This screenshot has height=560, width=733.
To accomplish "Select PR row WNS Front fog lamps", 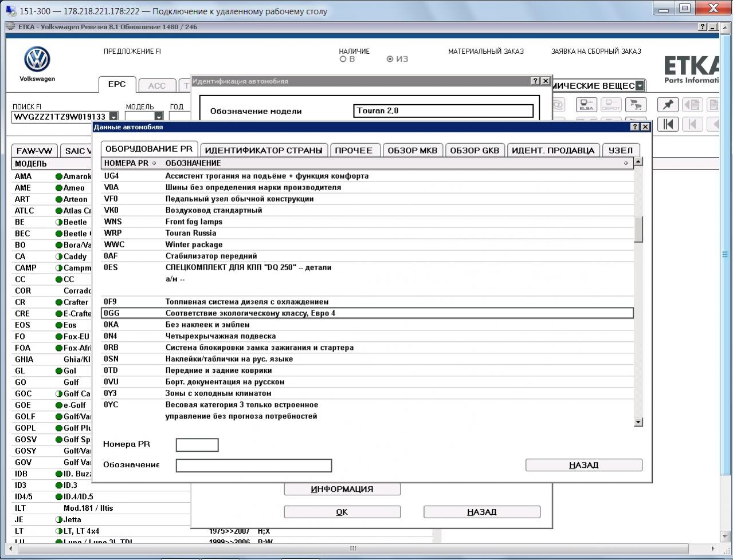I will coord(367,222).
